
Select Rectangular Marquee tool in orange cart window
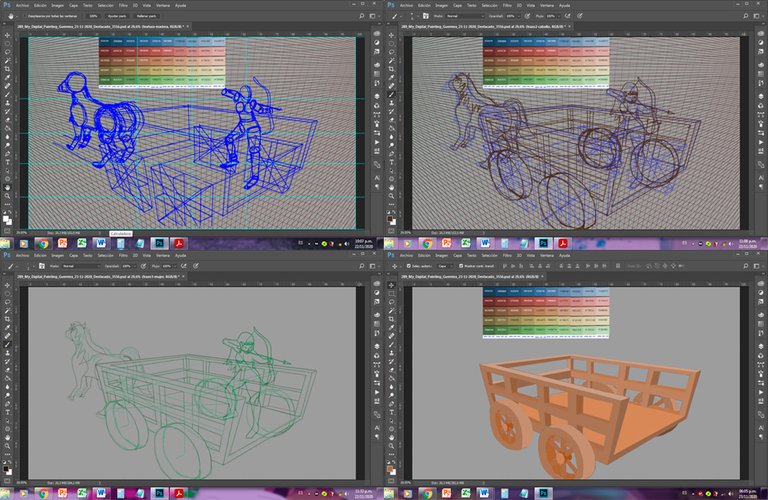tap(391, 293)
